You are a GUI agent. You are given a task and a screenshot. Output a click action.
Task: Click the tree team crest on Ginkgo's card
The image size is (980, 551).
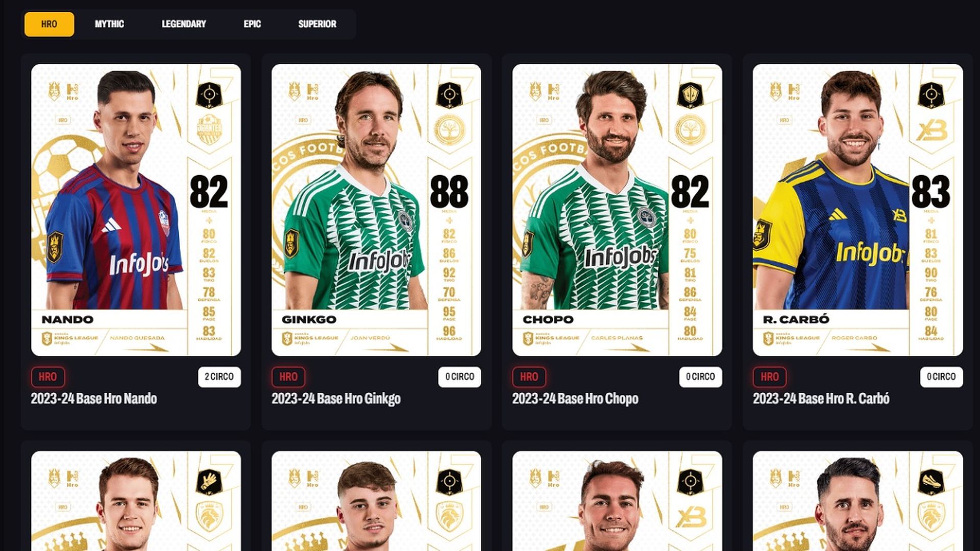[449, 130]
